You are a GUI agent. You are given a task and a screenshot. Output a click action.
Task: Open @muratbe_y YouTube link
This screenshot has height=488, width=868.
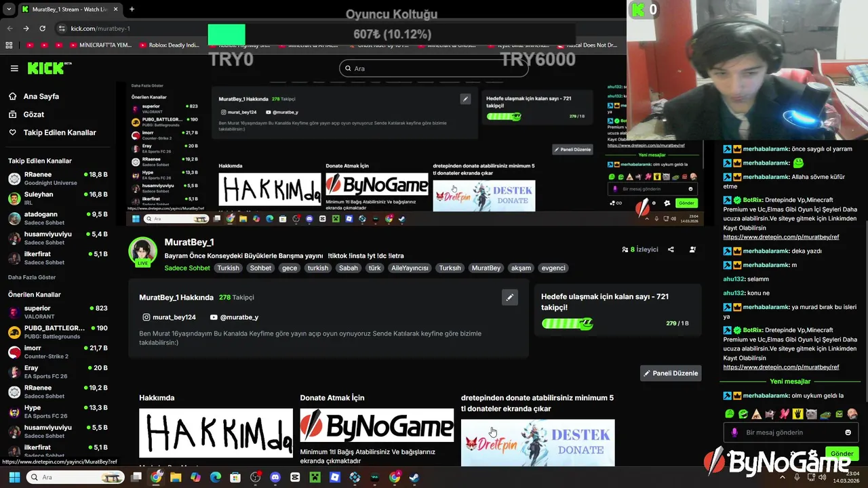tap(234, 317)
